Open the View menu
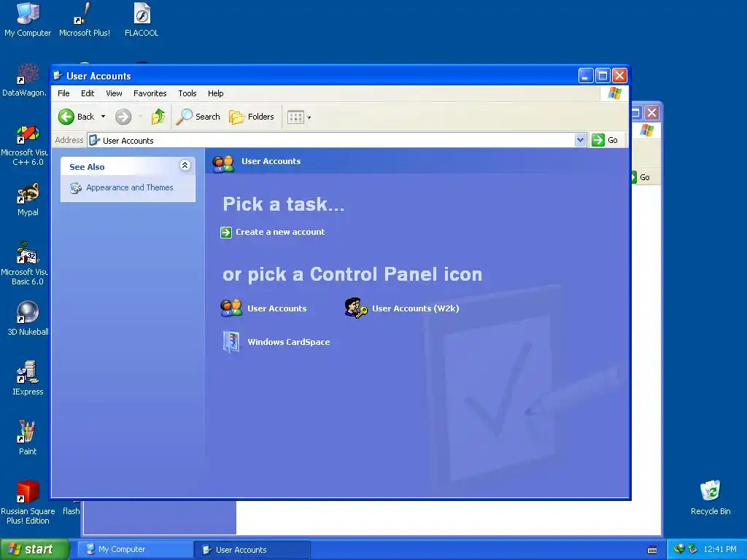This screenshot has height=560, width=747. click(114, 93)
